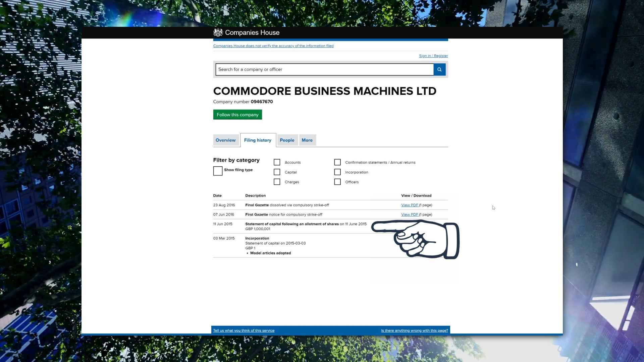
Task: Click the Companies House header title
Action: (252, 33)
